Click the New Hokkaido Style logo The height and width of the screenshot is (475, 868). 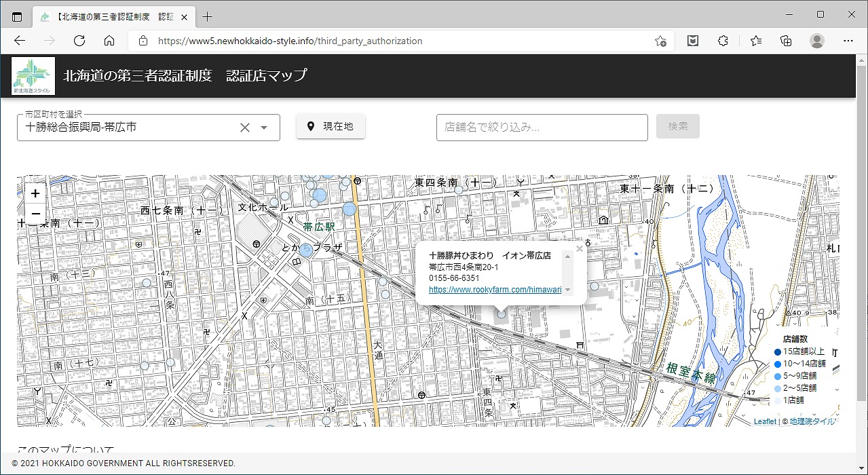pos(33,76)
